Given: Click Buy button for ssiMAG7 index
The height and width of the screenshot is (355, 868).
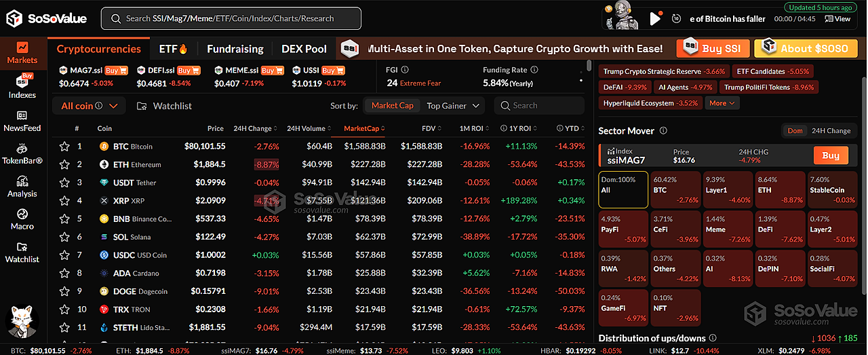Looking at the screenshot, I should [831, 155].
